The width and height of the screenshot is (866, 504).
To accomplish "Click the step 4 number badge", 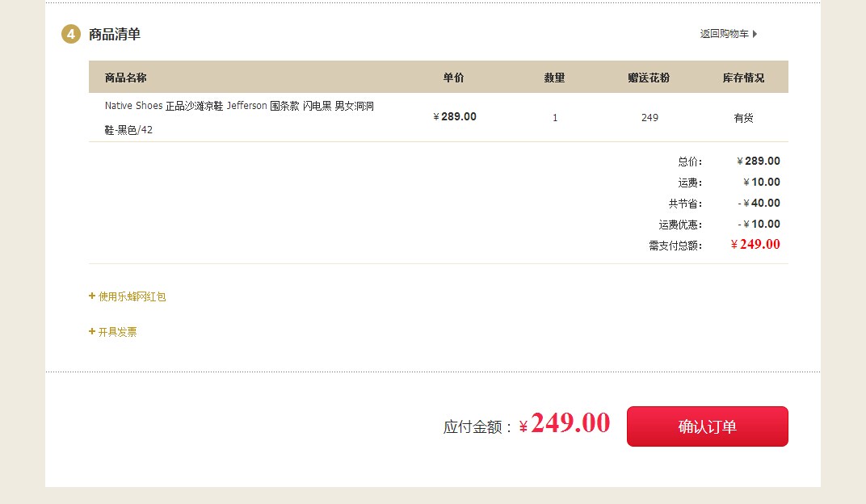I will [71, 34].
